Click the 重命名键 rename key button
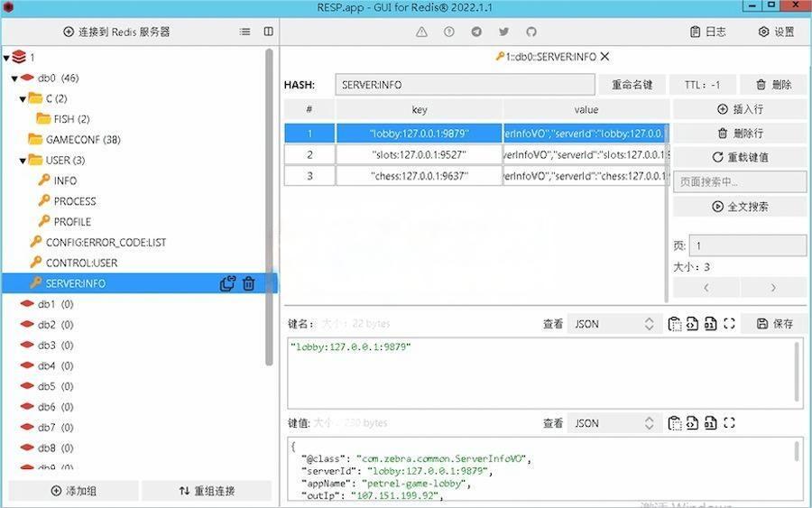This screenshot has width=812, height=508. point(632,85)
